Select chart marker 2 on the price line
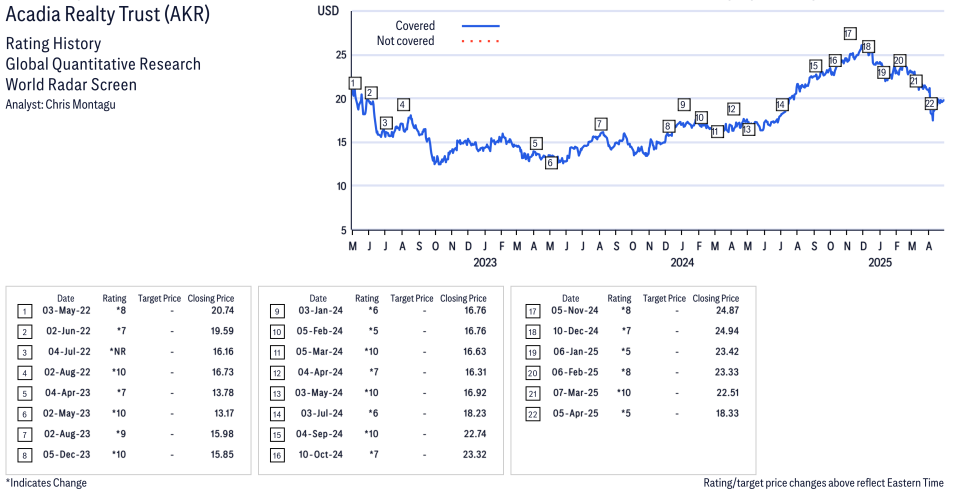 click(370, 93)
